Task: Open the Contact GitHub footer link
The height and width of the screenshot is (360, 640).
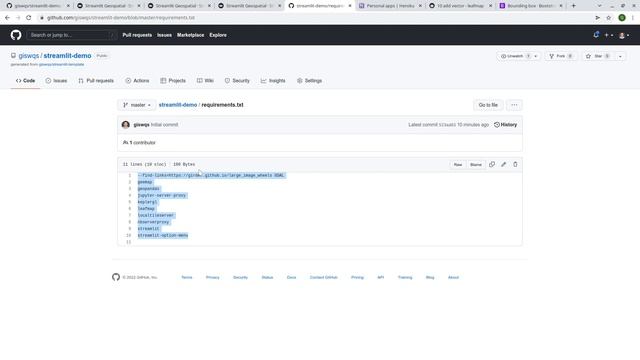Action: coord(324,278)
